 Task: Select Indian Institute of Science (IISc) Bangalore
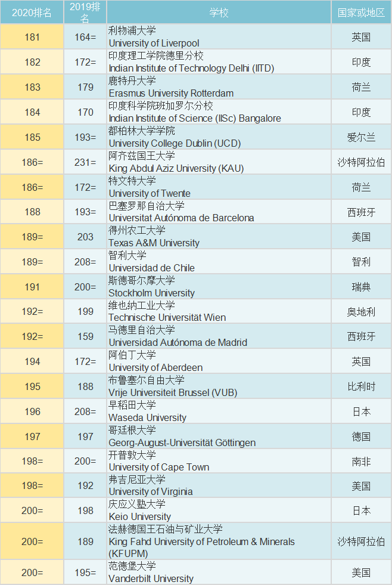point(195,118)
